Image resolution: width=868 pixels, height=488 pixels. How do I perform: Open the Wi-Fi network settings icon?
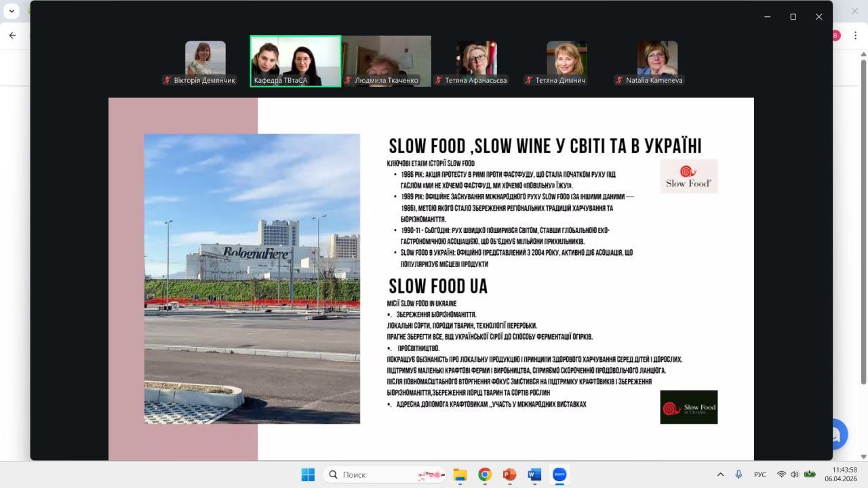[x=781, y=474]
